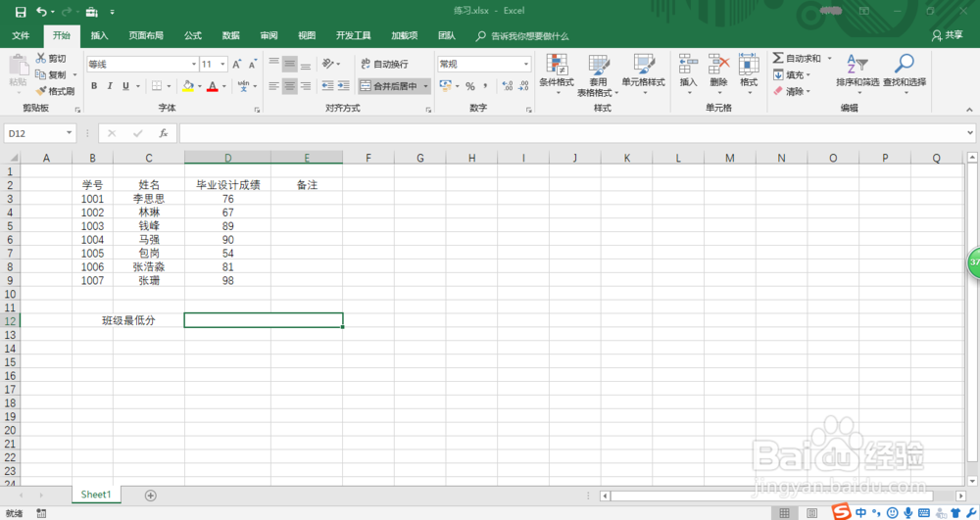Click the Select All corner button

click(11, 158)
